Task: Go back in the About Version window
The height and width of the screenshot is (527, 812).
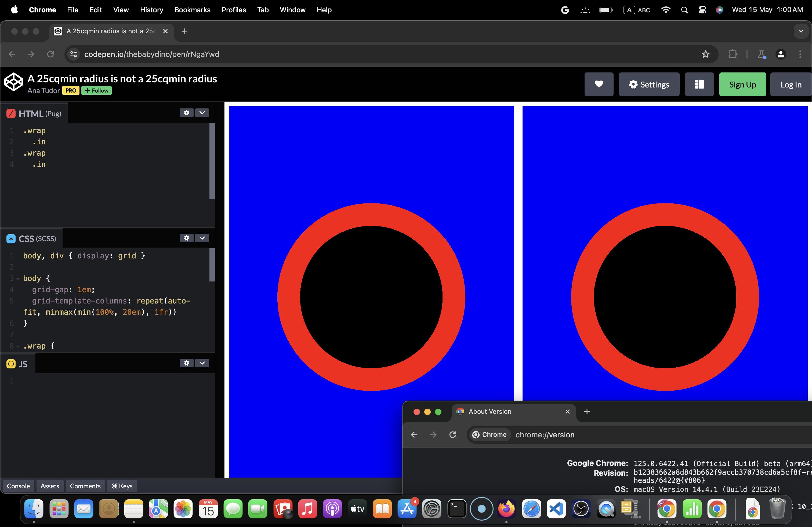Action: pyautogui.click(x=414, y=435)
